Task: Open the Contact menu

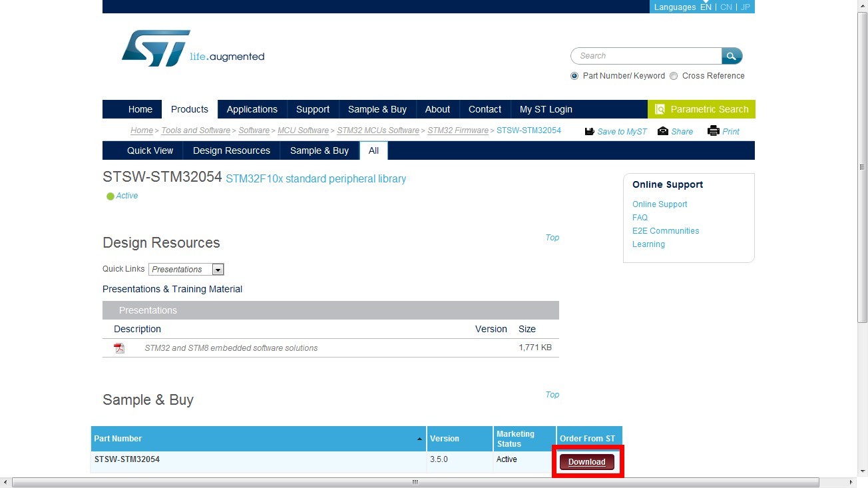Action: click(x=485, y=109)
